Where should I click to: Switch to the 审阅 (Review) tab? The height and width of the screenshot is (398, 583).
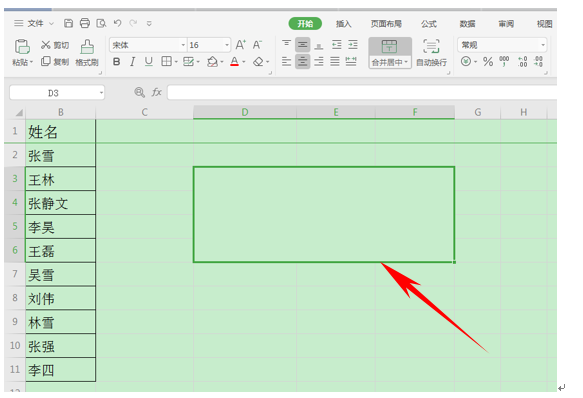click(x=506, y=24)
